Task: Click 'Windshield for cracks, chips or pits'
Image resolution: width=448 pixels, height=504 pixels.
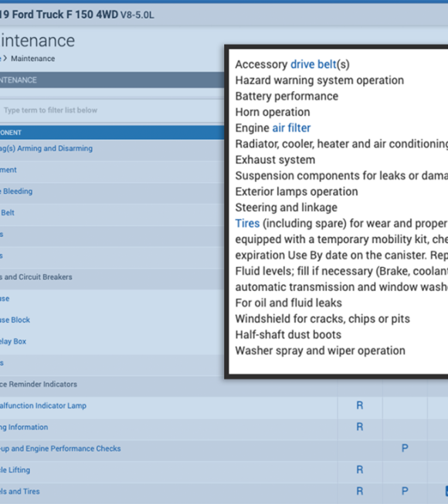Action: click(x=323, y=319)
